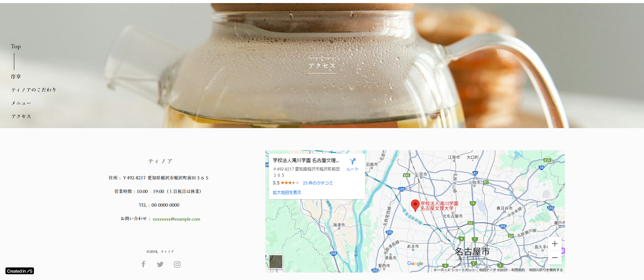Open ティノアのこだわり menu item
Image resolution: width=644 pixels, height=280 pixels.
point(34,90)
